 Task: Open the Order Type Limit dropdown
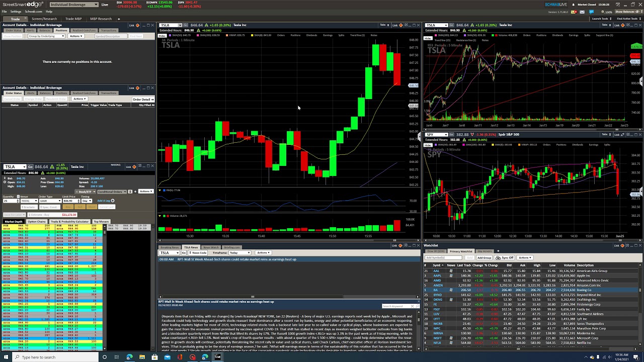point(50,201)
